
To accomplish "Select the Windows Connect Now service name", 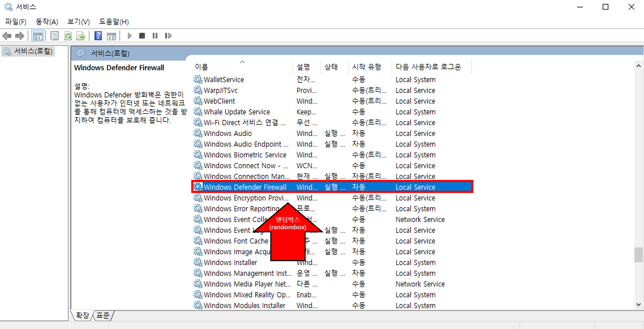I will [x=246, y=165].
